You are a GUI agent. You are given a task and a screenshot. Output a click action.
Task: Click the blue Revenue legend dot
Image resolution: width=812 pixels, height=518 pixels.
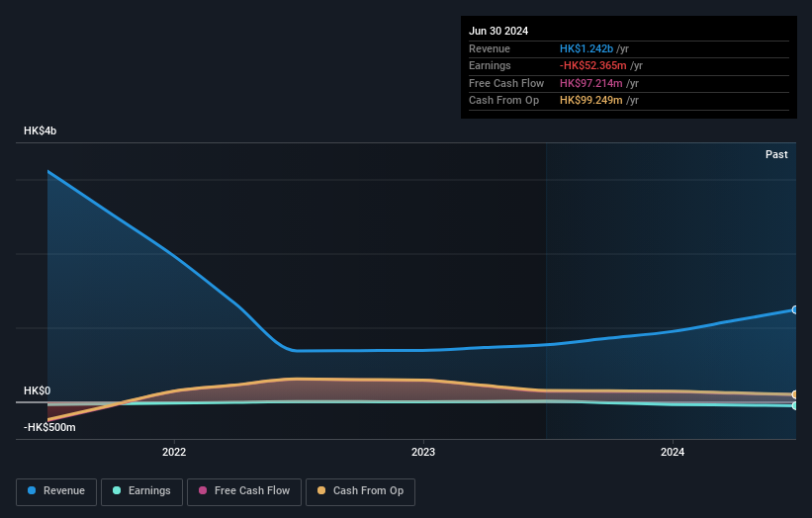pyautogui.click(x=32, y=490)
